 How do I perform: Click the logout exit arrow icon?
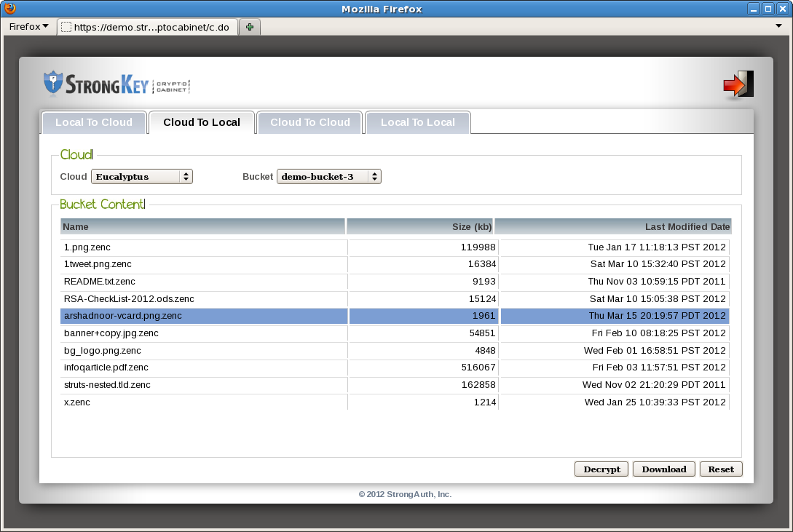click(738, 83)
